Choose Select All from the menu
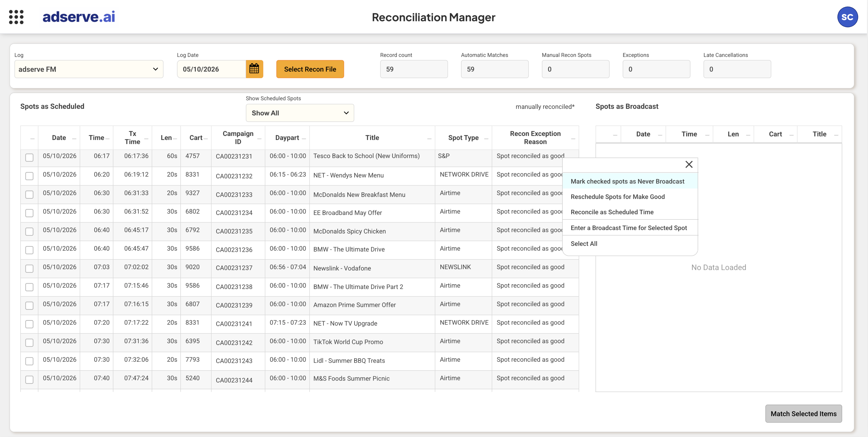The width and height of the screenshot is (868, 437). coord(630,244)
